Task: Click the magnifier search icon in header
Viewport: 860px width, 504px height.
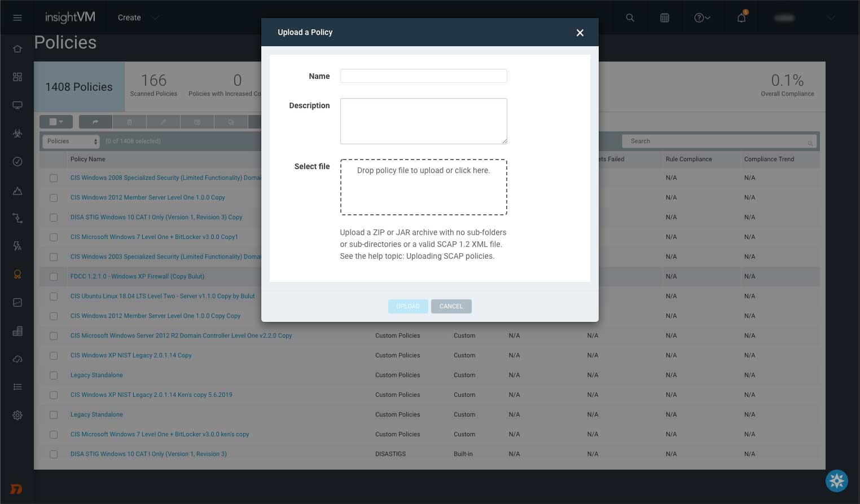Action: tap(630, 18)
